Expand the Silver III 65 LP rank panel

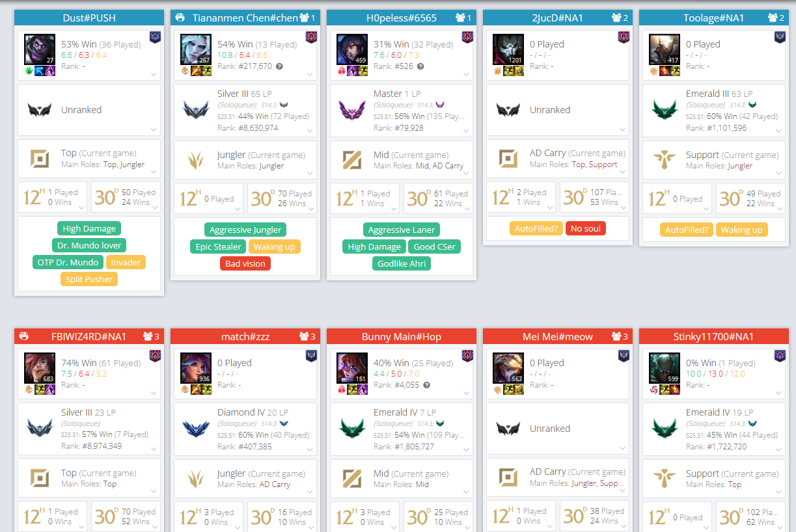coord(310,130)
